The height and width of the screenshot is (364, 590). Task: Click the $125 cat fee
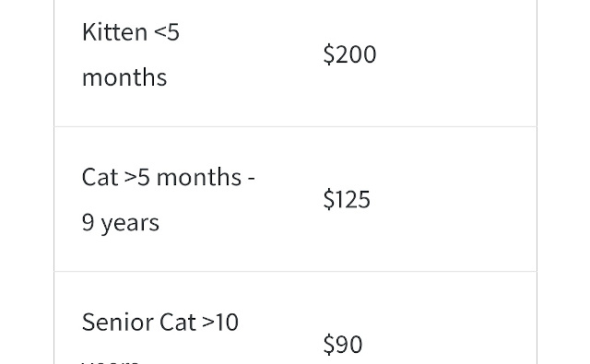[x=347, y=200]
